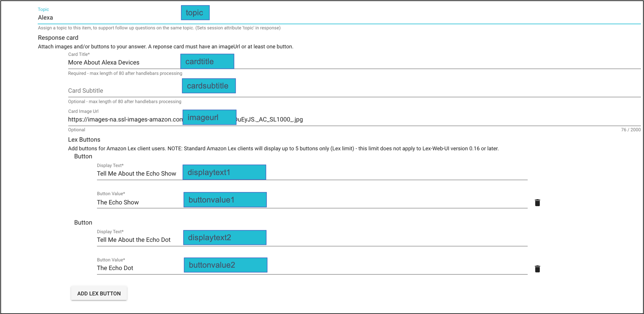
Task: Select the Card Image Url field
Action: pyautogui.click(x=354, y=119)
